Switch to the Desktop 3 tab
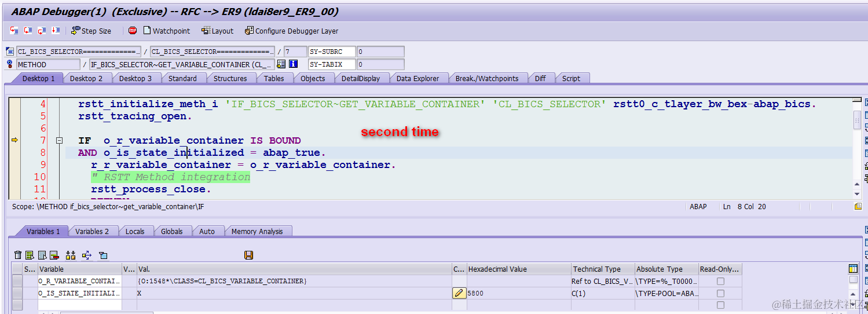868x314 pixels. 135,78
